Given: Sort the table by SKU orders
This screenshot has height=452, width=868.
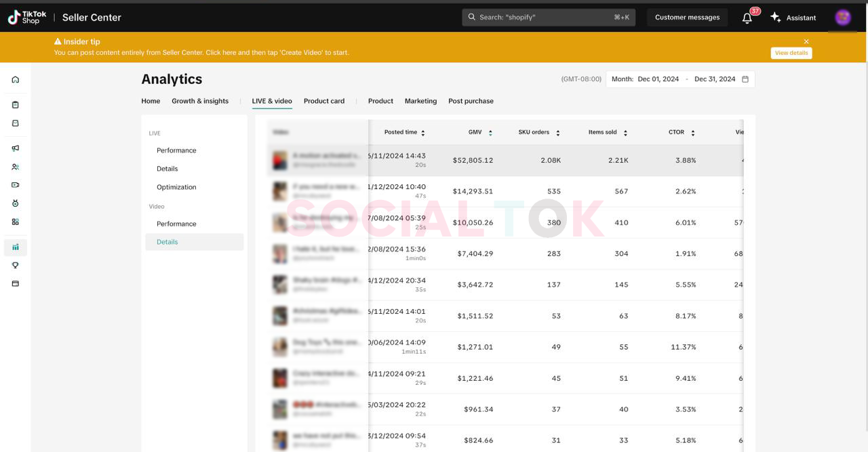Looking at the screenshot, I should [557, 133].
